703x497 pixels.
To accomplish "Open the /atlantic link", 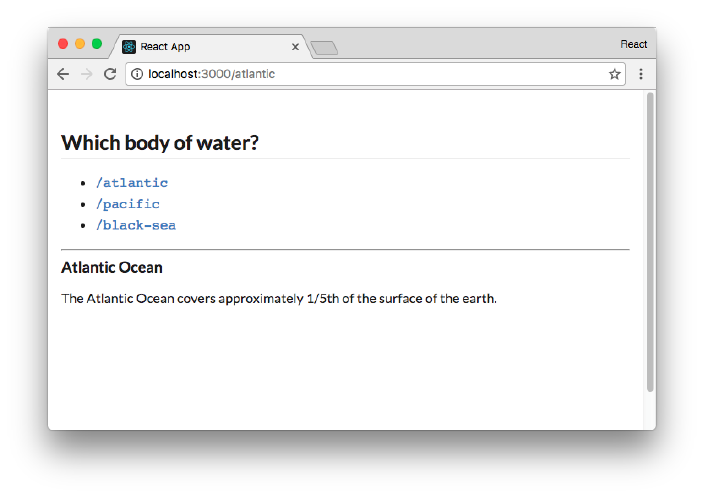I will (132, 183).
